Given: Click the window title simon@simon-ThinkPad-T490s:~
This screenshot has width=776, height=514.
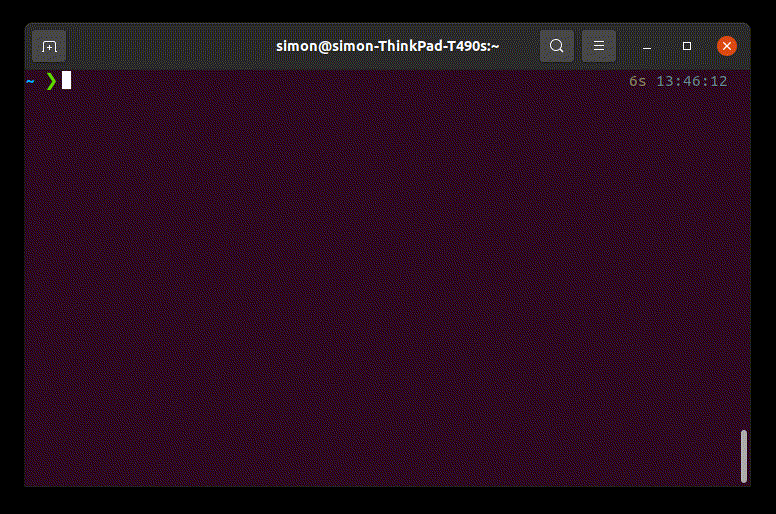Looking at the screenshot, I should pyautogui.click(x=388, y=46).
